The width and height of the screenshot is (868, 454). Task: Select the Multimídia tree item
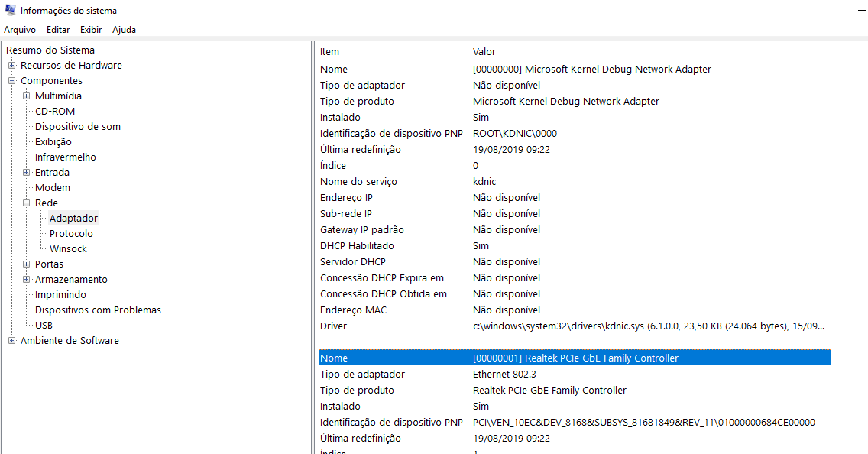pos(58,96)
